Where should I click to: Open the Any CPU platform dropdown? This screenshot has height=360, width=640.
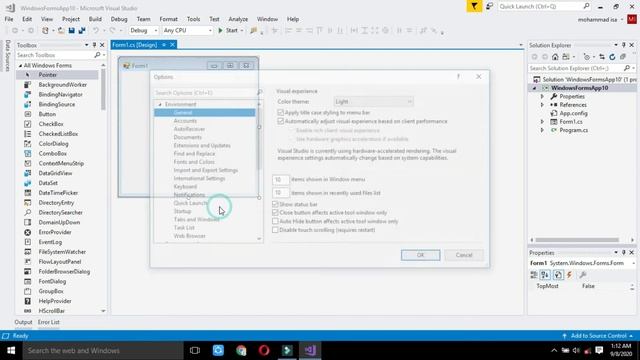(x=187, y=30)
